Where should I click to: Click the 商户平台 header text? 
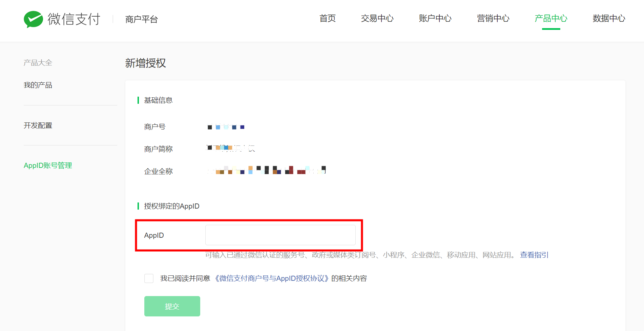(x=142, y=19)
